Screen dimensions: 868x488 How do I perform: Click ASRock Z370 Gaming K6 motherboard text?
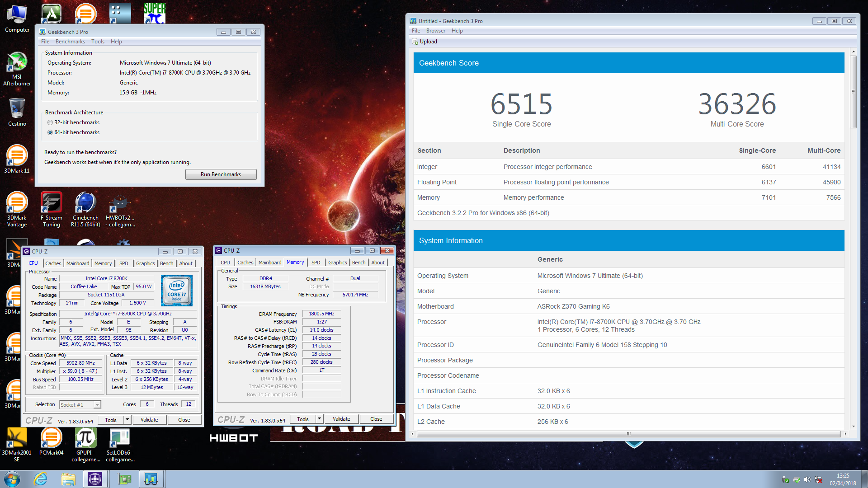573,306
